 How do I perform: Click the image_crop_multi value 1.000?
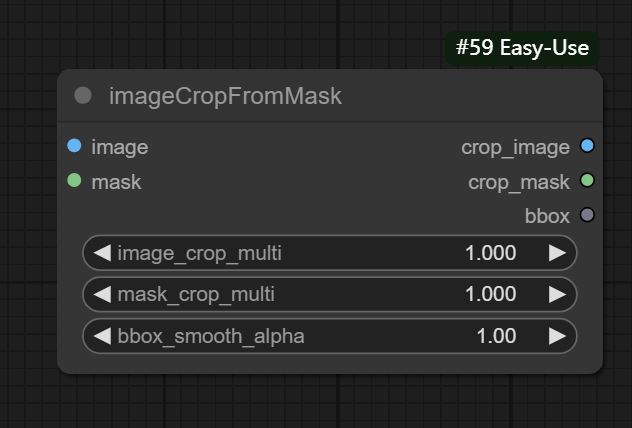click(x=490, y=253)
